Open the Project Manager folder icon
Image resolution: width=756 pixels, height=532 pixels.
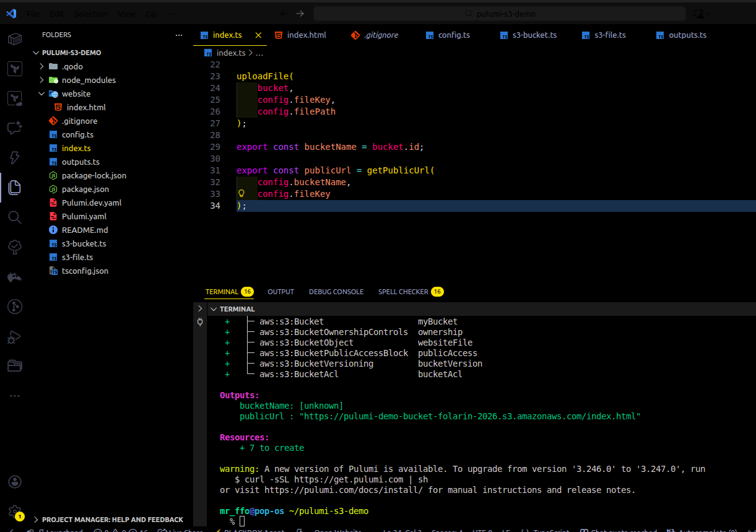[15, 366]
